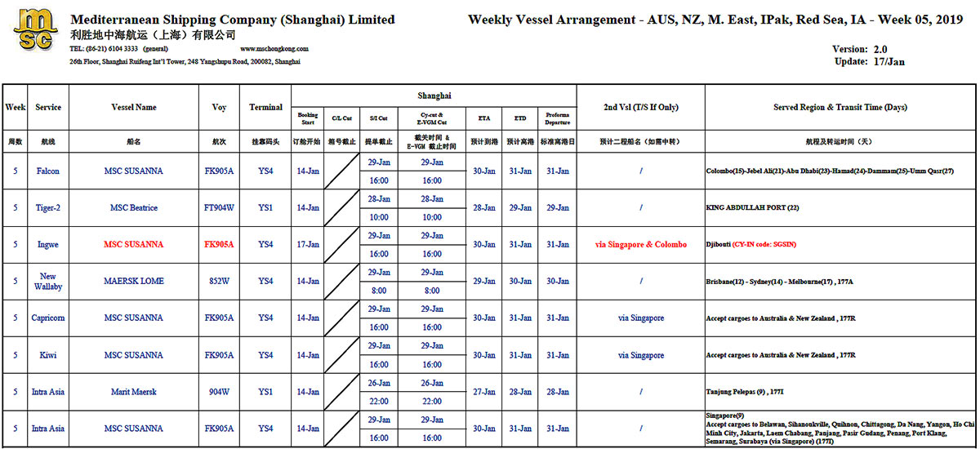Click the Update 17/Jan date
Viewport: 980px width, 449px height.
pos(868,61)
